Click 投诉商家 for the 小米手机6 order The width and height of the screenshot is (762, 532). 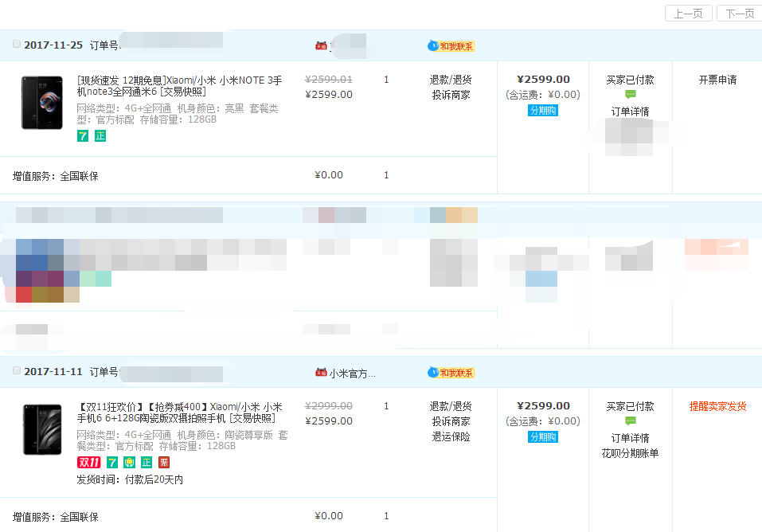(x=451, y=421)
